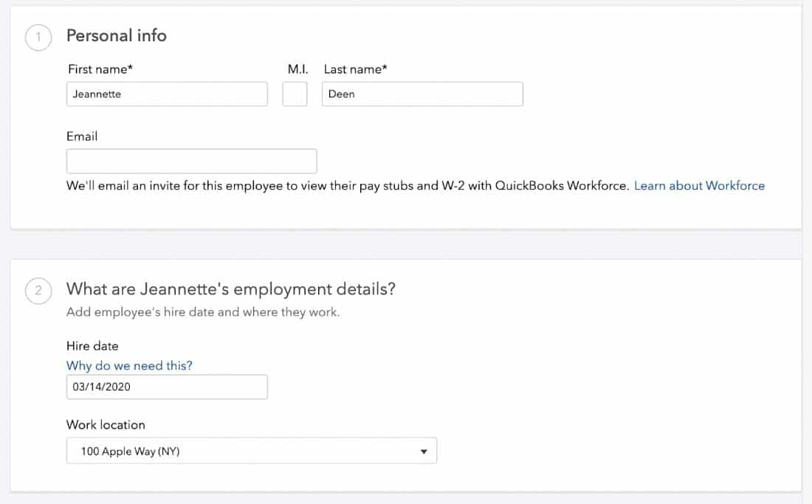Click the arrow on the 100 Apple Way dropdown

(424, 452)
